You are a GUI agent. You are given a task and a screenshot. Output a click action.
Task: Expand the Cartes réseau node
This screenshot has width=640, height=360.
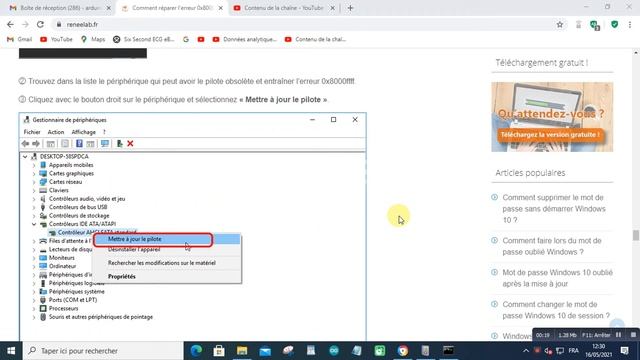34,182
